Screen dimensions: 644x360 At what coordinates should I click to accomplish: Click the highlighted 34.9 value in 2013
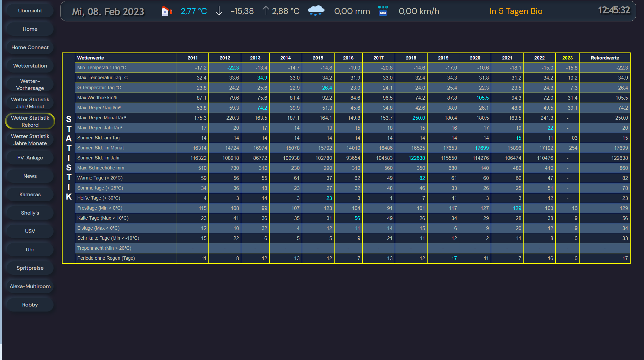click(x=262, y=78)
